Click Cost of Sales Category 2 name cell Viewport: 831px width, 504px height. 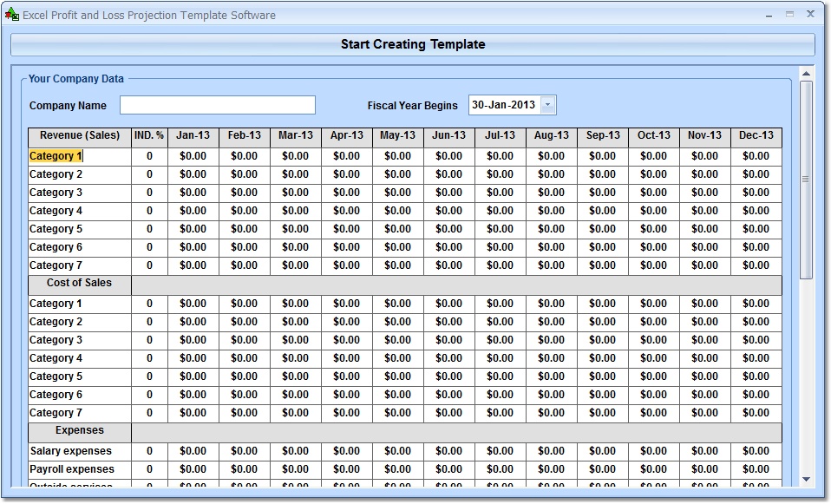point(80,322)
